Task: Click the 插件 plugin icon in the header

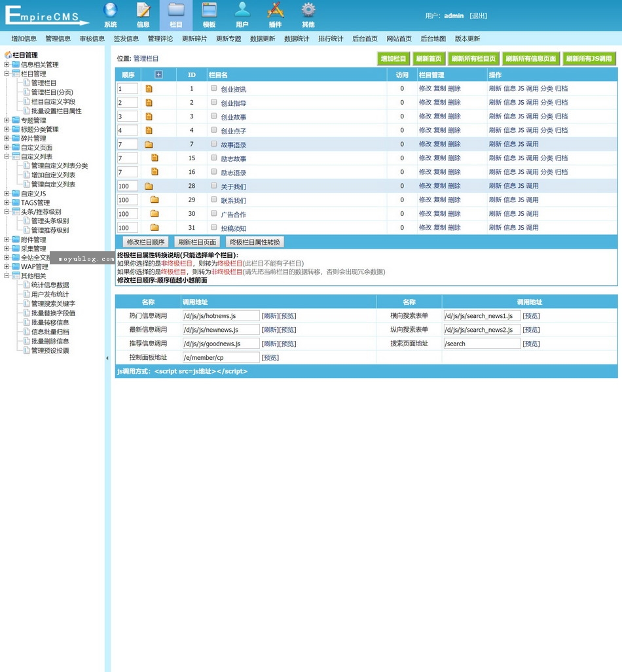Action: (276, 10)
